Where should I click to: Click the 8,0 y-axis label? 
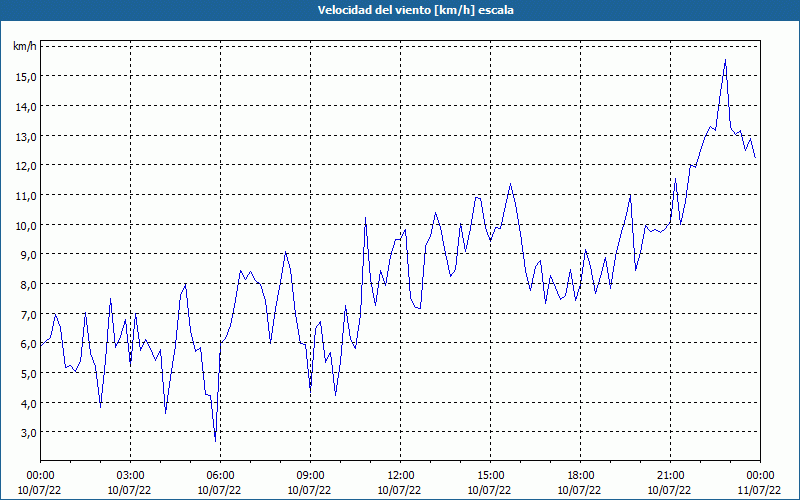point(28,285)
